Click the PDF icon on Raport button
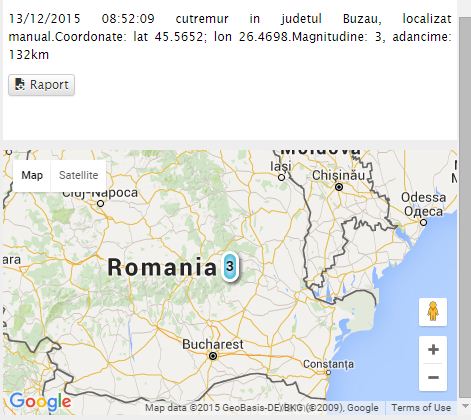This screenshot has width=471, height=420. (x=20, y=85)
